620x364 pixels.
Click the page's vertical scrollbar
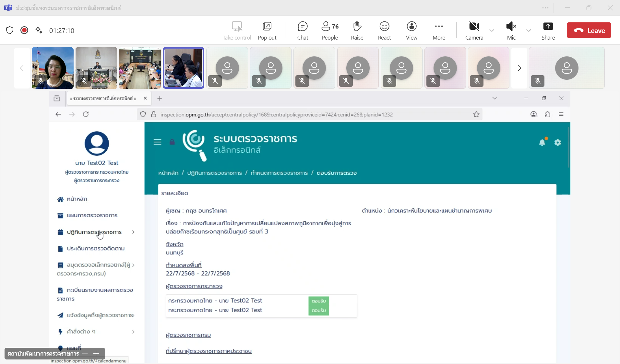[x=568, y=147]
